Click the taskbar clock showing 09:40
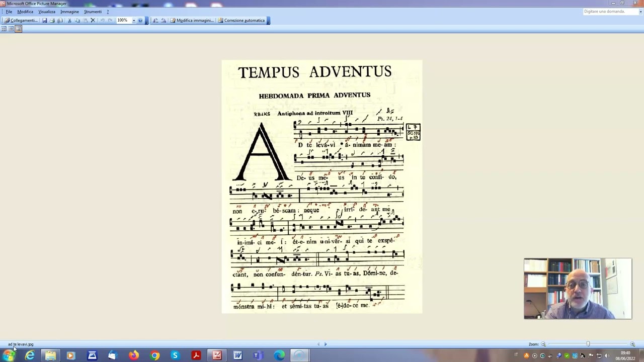Viewport: 644px width, 362px height. point(625,355)
